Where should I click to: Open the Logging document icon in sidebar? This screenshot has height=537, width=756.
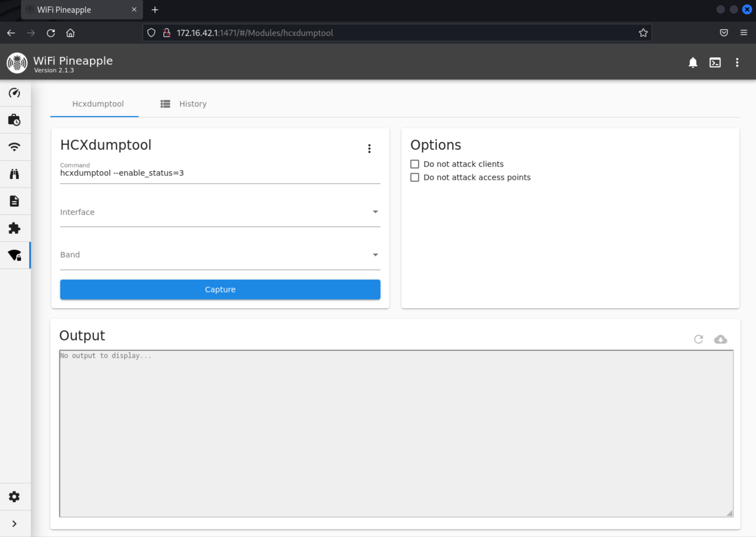tap(14, 201)
